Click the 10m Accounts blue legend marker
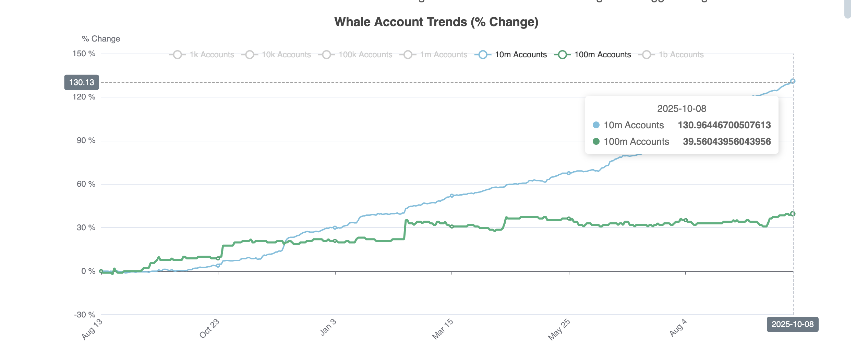 483,54
